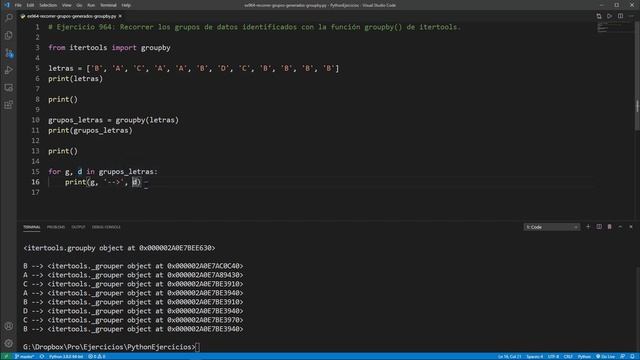640x360 pixels.
Task: Switch to the PROBLEMS panel tab
Action: (56, 227)
